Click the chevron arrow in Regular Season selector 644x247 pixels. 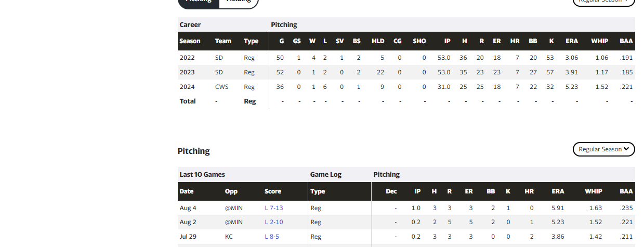pyautogui.click(x=626, y=149)
